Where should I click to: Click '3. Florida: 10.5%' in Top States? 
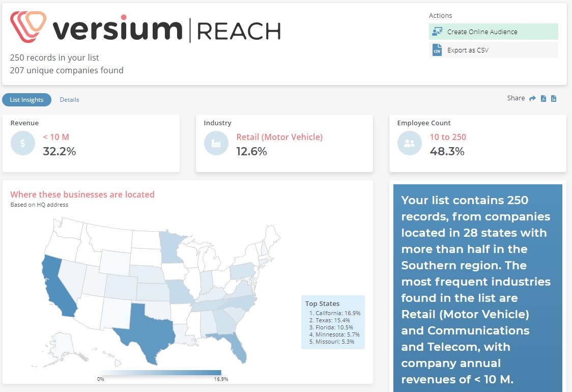pyautogui.click(x=331, y=327)
